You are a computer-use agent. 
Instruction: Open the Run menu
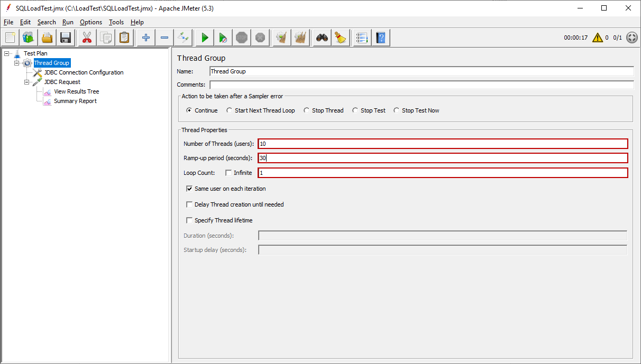[x=68, y=22]
